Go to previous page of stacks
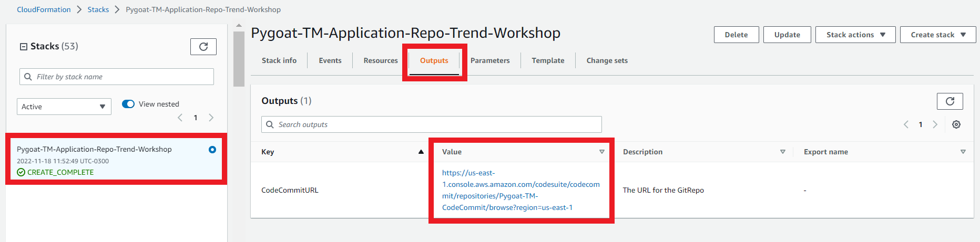Image resolution: width=980 pixels, height=242 pixels. pos(180,118)
